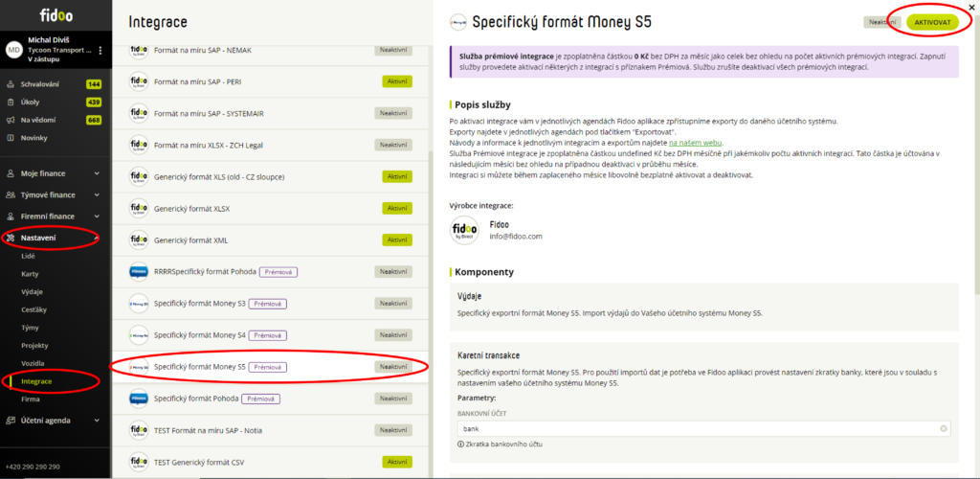980x479 pixels.
Task: Click the Fidoo logo in sidebar
Action: pyautogui.click(x=56, y=15)
